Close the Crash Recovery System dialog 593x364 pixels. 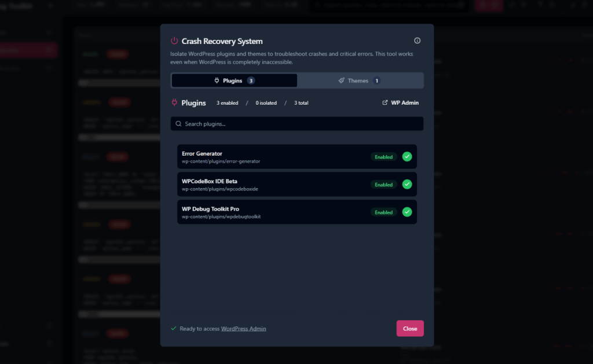[x=410, y=328]
